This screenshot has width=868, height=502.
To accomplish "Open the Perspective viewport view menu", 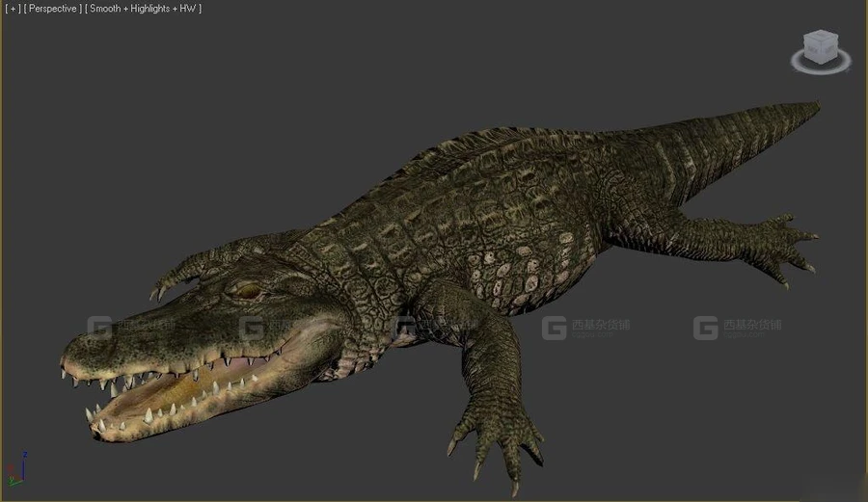I will [x=53, y=9].
